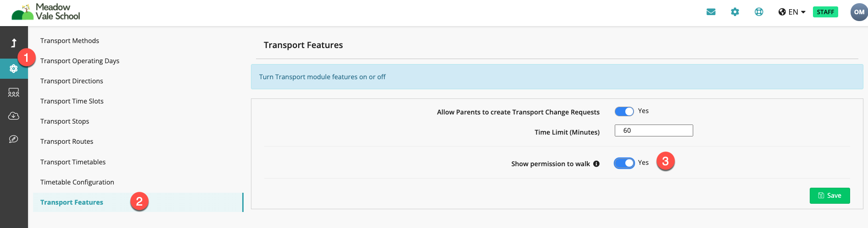Open the settings gear in header
Image resolution: width=868 pixels, height=228 pixels.
(x=735, y=12)
